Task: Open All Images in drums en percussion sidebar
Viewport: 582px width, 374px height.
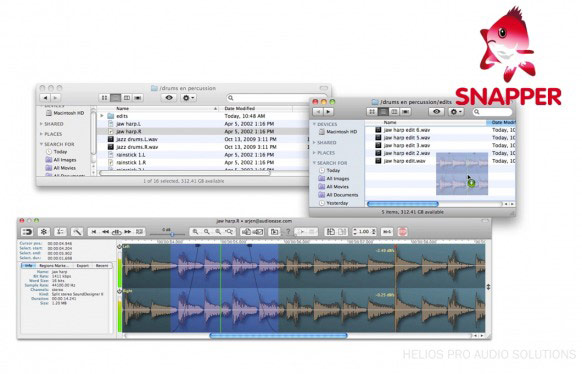Action: (x=61, y=160)
